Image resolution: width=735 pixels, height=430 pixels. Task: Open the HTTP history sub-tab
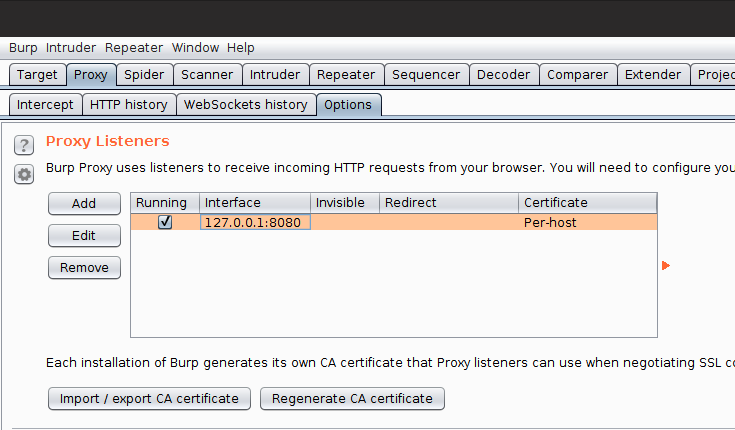point(129,105)
